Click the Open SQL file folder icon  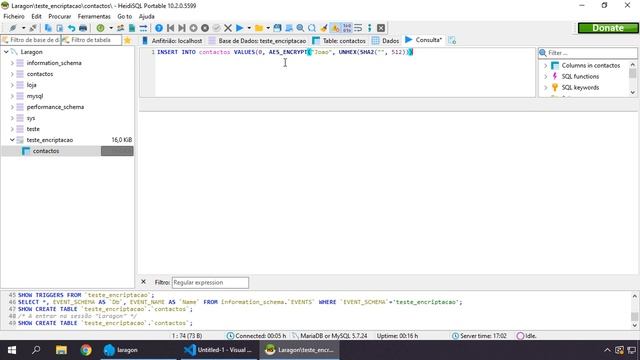259,28
